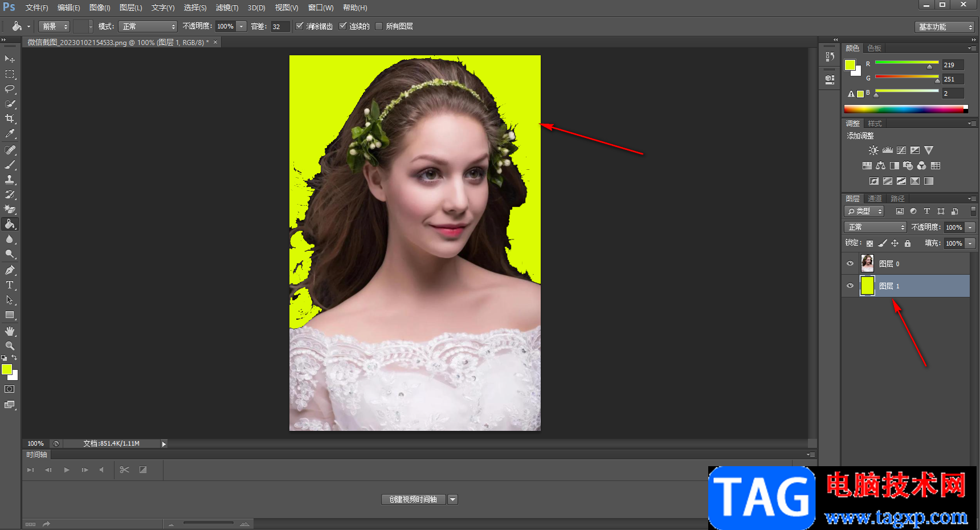Select the Paint Bucket tool
980x530 pixels.
coord(10,224)
